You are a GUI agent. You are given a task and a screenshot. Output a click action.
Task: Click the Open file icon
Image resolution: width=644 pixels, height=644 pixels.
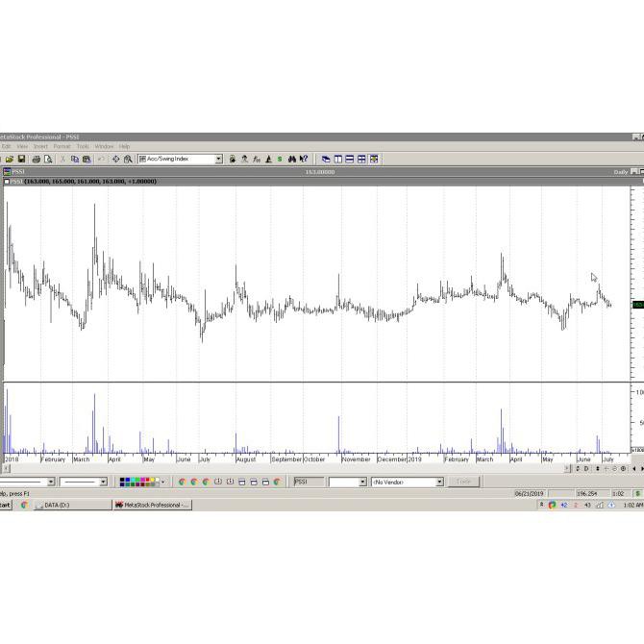pos(10,159)
